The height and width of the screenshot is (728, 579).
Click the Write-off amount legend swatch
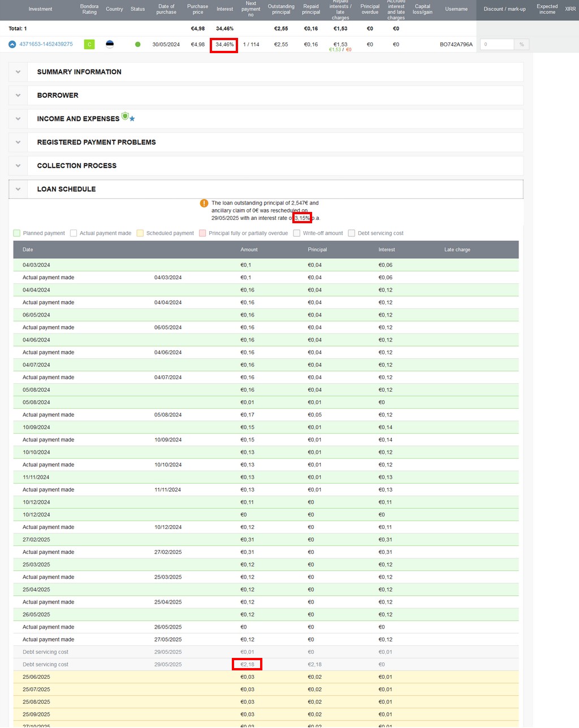click(x=297, y=233)
